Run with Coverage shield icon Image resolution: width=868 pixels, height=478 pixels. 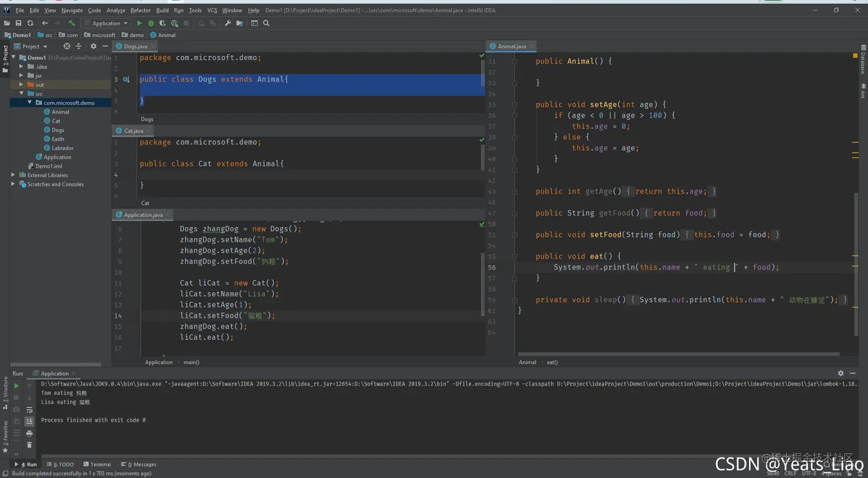point(162,23)
